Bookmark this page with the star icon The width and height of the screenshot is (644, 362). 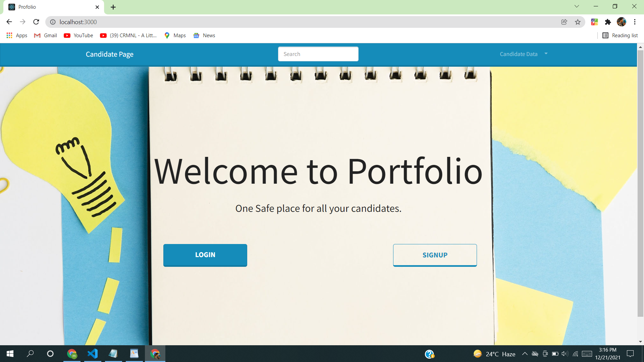(x=578, y=22)
